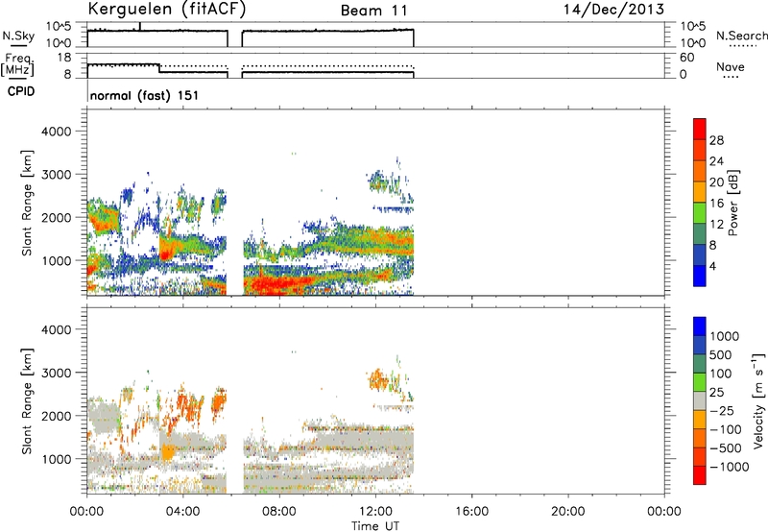
Task: Click the '4000' tick on power panel
Action: pos(57,132)
